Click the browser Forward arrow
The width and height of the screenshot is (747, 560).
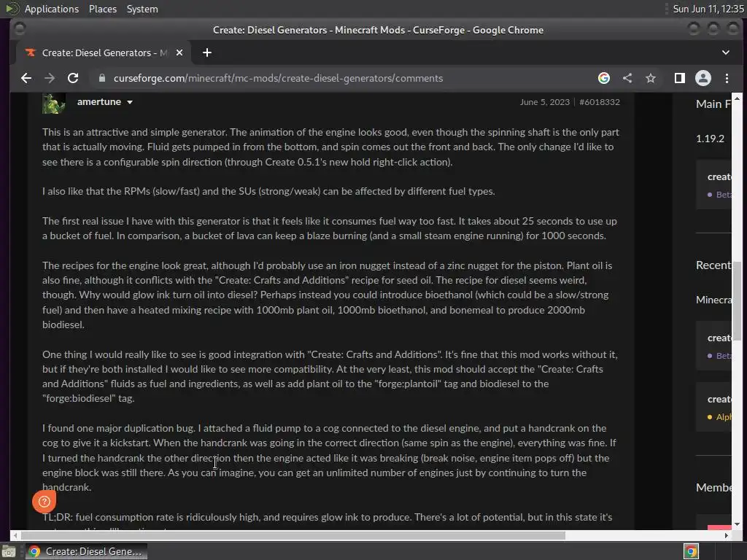50,78
